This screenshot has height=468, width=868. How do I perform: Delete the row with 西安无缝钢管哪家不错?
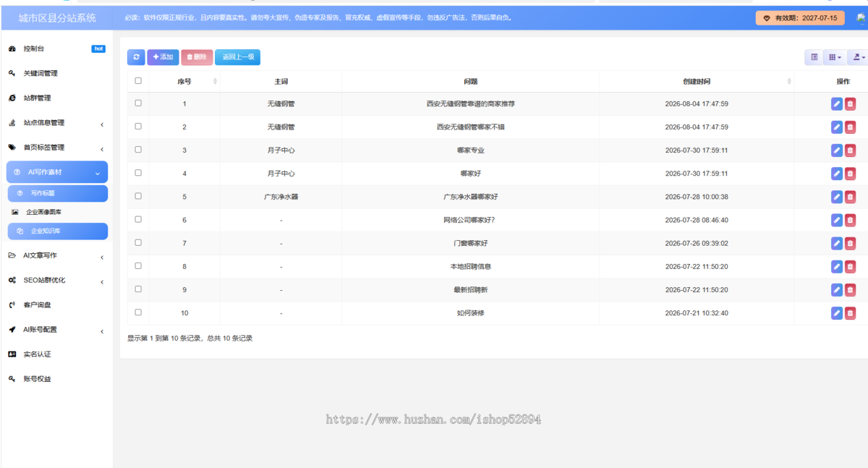pos(850,127)
